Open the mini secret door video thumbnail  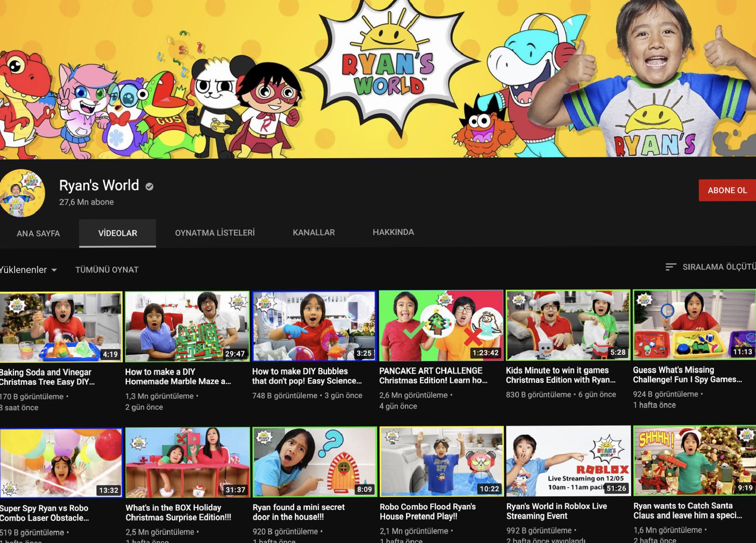click(315, 462)
